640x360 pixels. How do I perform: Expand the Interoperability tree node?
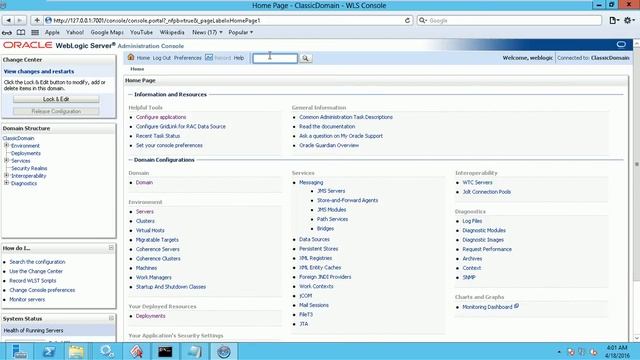pos(7,176)
